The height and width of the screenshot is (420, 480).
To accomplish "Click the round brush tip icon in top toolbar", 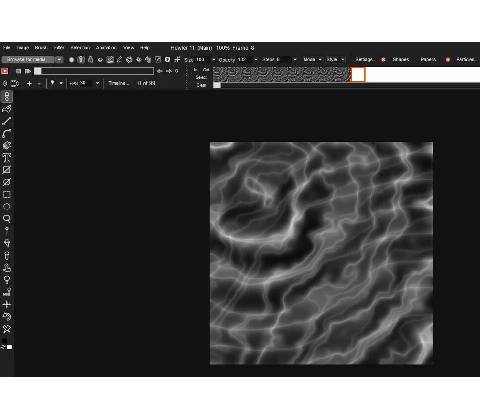I will pyautogui.click(x=71, y=60).
